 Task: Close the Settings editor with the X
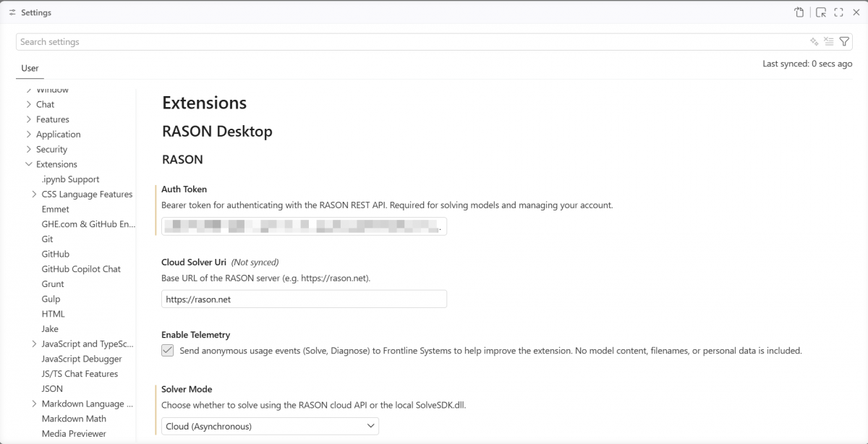click(x=856, y=12)
